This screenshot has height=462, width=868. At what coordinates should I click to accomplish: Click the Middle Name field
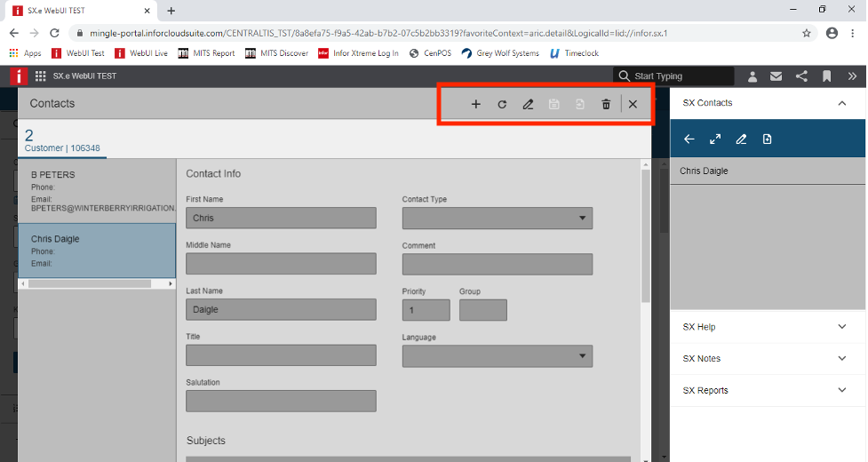[281, 264]
